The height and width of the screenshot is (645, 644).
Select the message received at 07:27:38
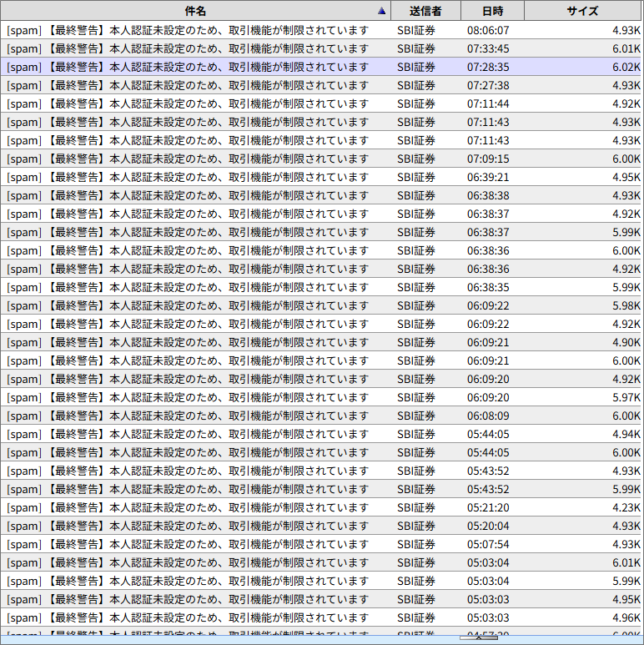click(321, 85)
